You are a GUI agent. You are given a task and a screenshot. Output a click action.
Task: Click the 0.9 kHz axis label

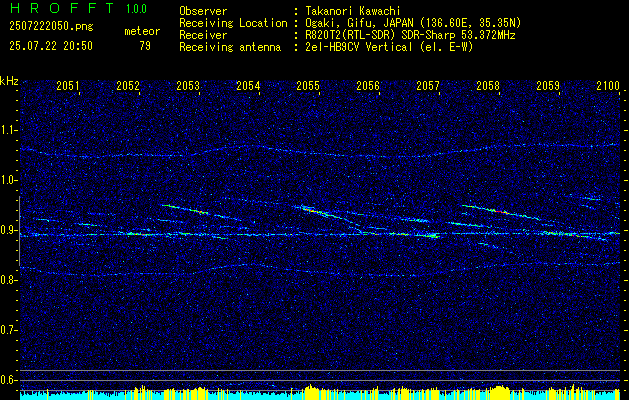click(8, 230)
